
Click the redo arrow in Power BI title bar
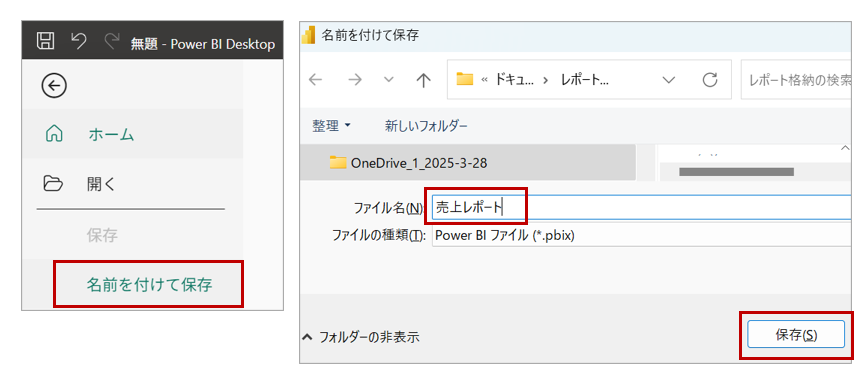tap(111, 41)
